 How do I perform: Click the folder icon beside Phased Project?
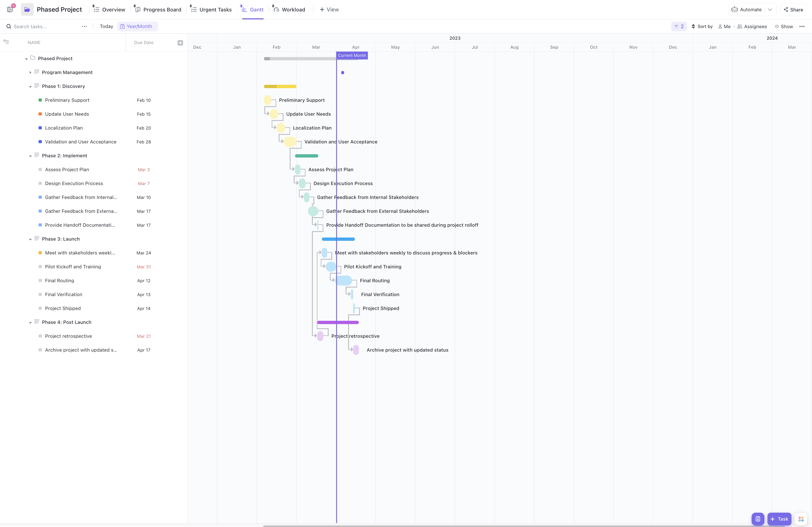pyautogui.click(x=27, y=9)
